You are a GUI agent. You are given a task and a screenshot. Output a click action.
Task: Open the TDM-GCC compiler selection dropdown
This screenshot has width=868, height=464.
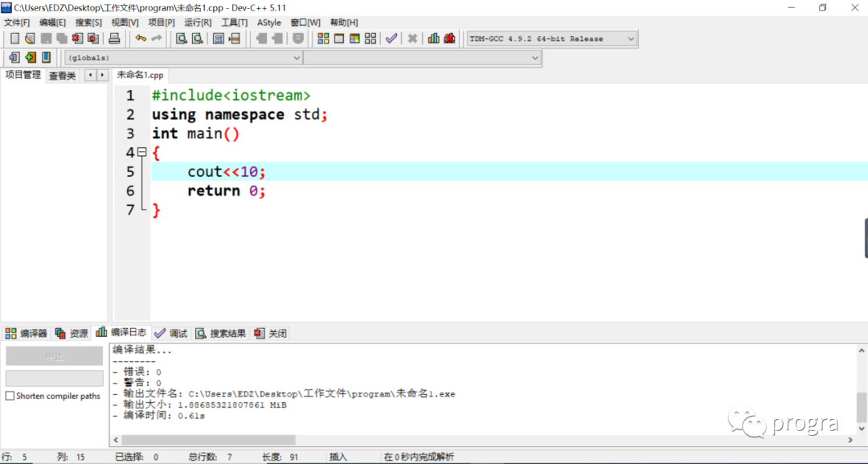[552, 39]
